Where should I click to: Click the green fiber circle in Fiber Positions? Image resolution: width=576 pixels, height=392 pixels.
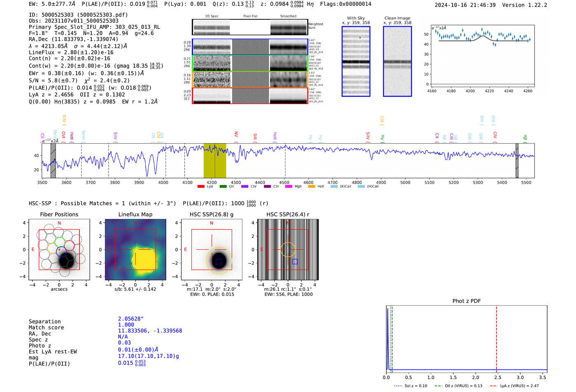[60, 242]
